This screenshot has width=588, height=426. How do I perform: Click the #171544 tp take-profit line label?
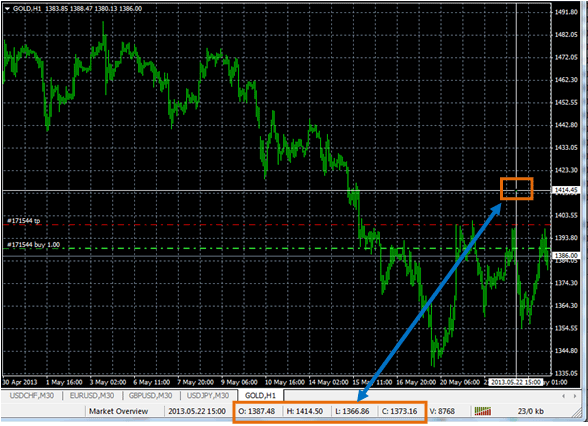[x=24, y=221]
